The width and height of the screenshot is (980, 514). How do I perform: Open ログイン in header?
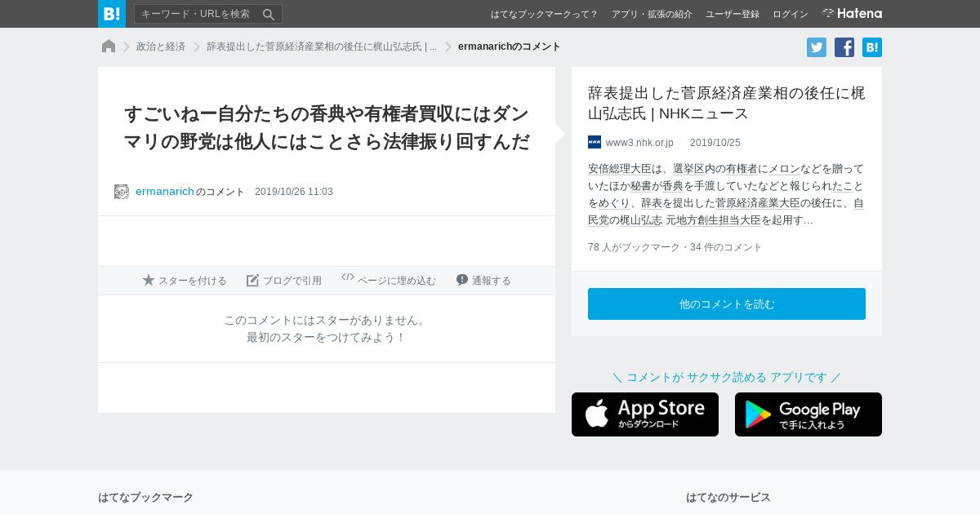pos(791,14)
